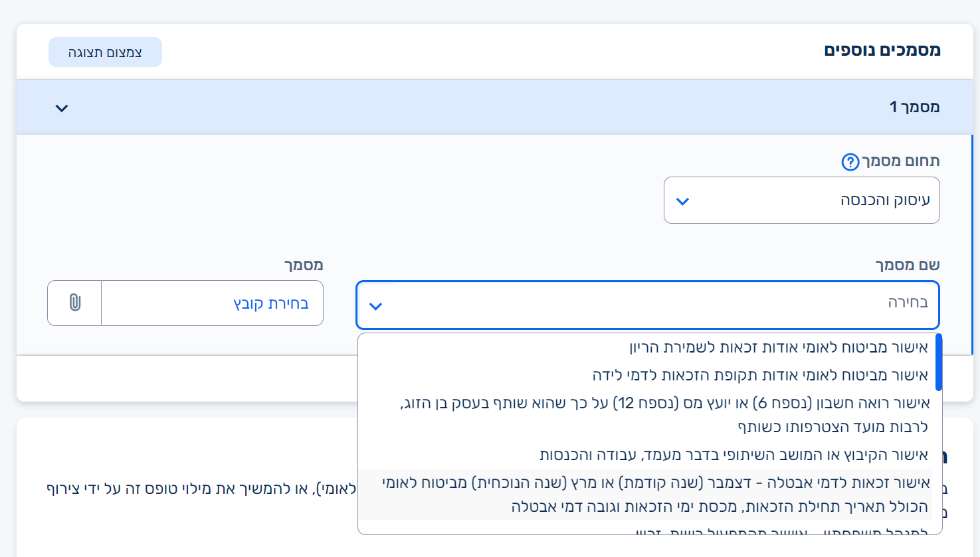Open the עיסוק והכנסה dropdown arrow
This screenshot has width=980, height=557.
682,200
